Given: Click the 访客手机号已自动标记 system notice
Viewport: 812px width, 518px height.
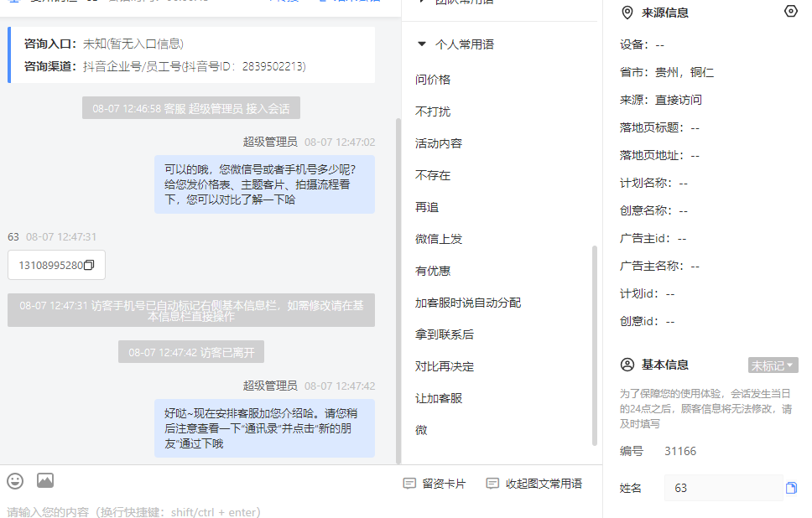Looking at the screenshot, I should (191, 310).
